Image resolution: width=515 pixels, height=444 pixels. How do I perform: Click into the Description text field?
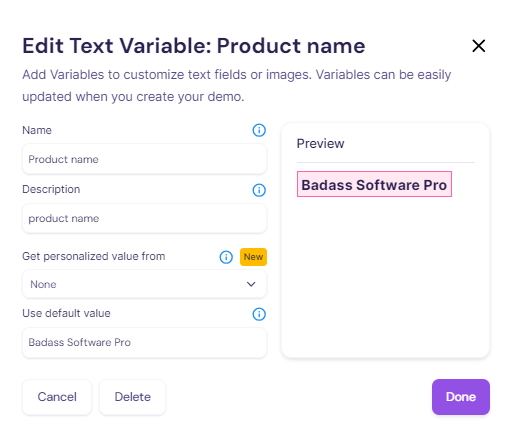144,218
